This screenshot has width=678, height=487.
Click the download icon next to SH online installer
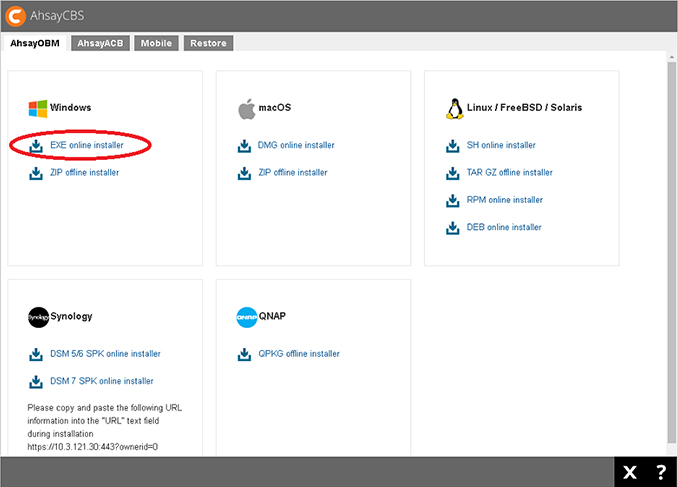(x=454, y=146)
